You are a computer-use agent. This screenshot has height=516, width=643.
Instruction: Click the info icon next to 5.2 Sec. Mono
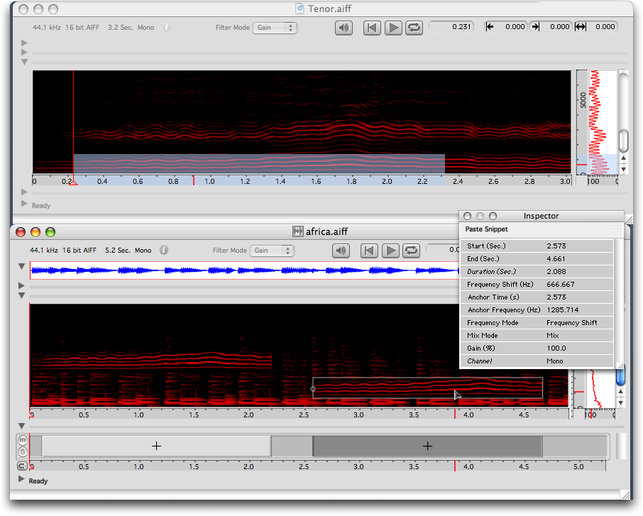(164, 250)
